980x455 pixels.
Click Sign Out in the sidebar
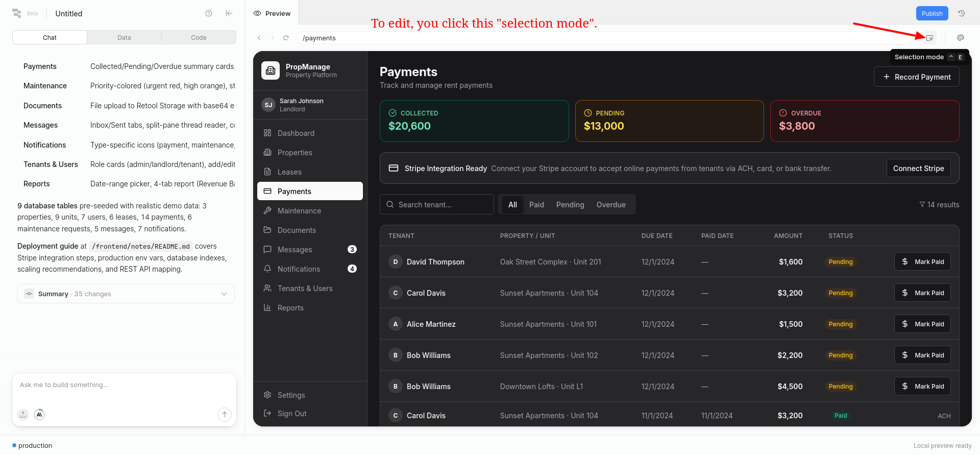tap(310, 413)
